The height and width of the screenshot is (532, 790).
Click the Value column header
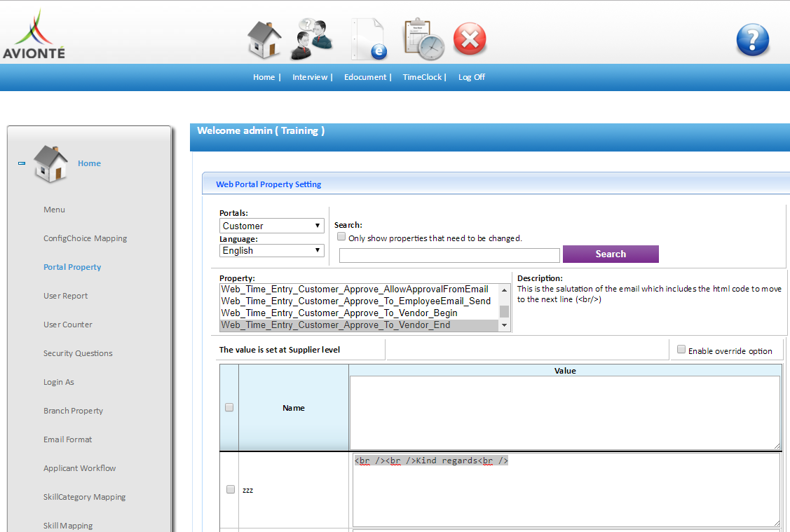click(x=565, y=371)
